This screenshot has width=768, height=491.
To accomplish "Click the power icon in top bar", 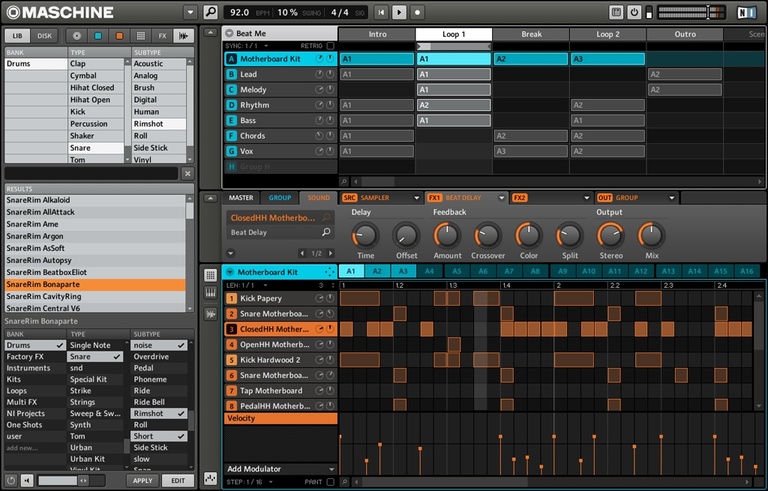I will pyautogui.click(x=634, y=12).
